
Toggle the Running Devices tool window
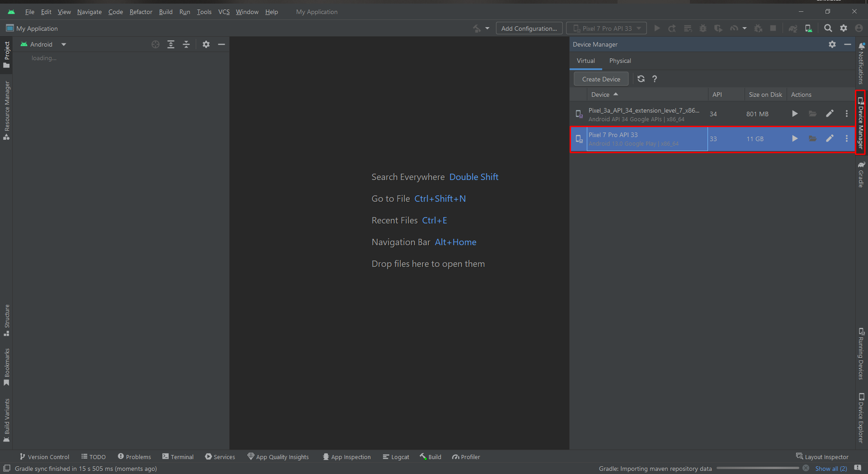coord(861,354)
